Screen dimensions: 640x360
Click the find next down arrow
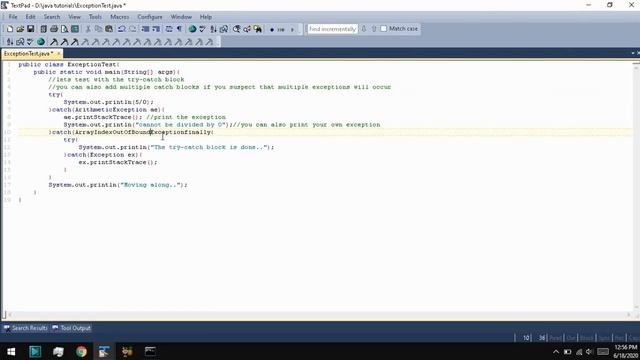364,29
